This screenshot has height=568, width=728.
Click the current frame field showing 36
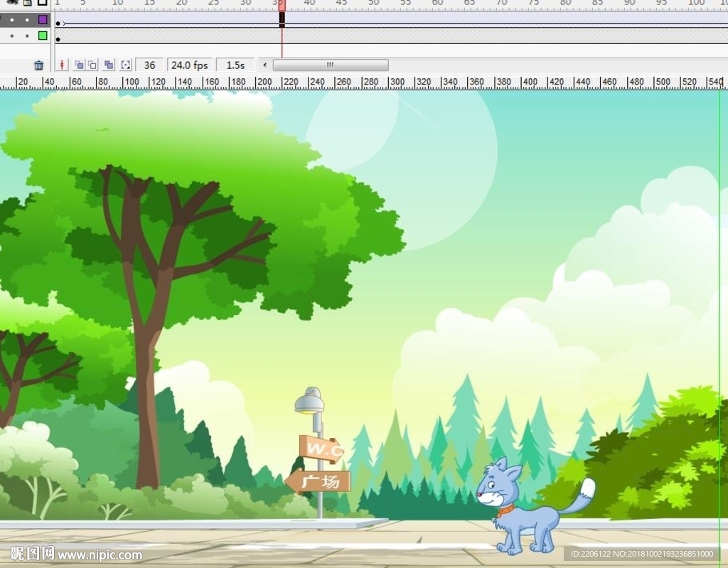click(149, 65)
